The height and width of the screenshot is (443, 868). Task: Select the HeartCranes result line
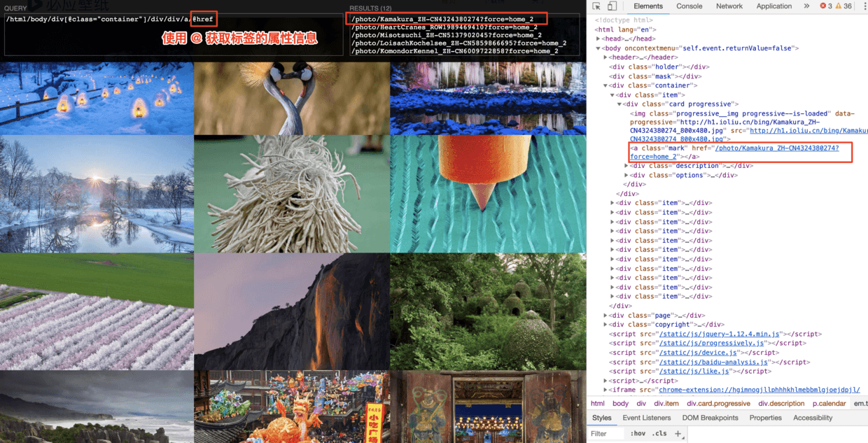coord(445,27)
